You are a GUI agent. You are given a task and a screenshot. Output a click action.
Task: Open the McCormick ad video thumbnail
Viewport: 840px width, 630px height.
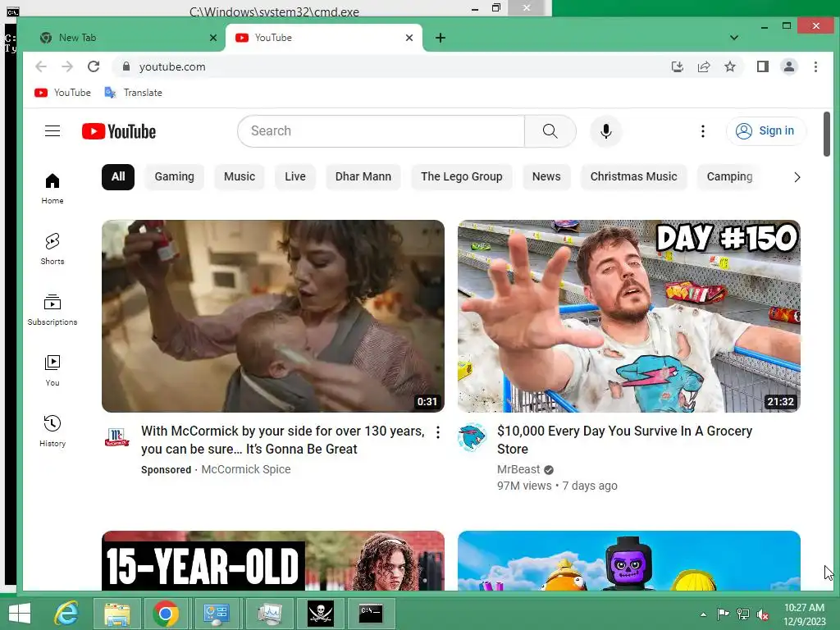pyautogui.click(x=273, y=316)
